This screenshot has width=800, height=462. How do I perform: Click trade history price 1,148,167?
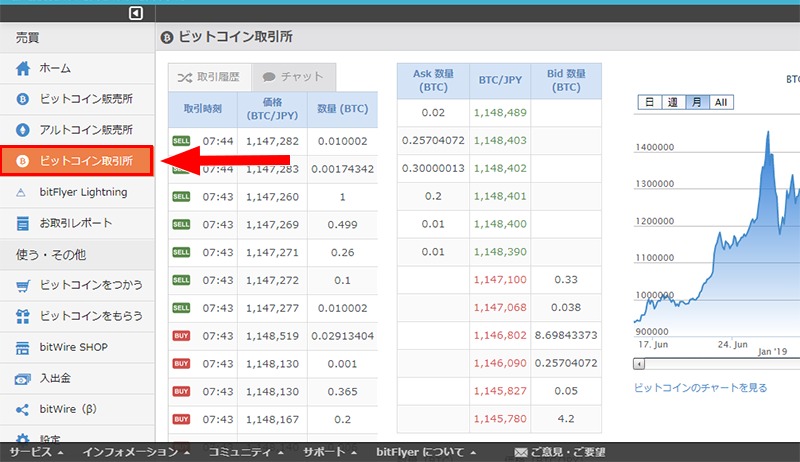click(272, 420)
